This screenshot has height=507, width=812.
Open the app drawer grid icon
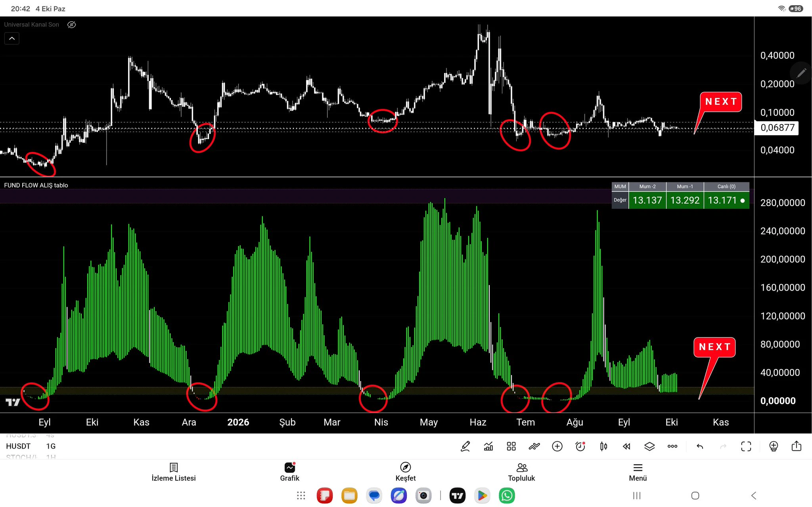point(301,496)
